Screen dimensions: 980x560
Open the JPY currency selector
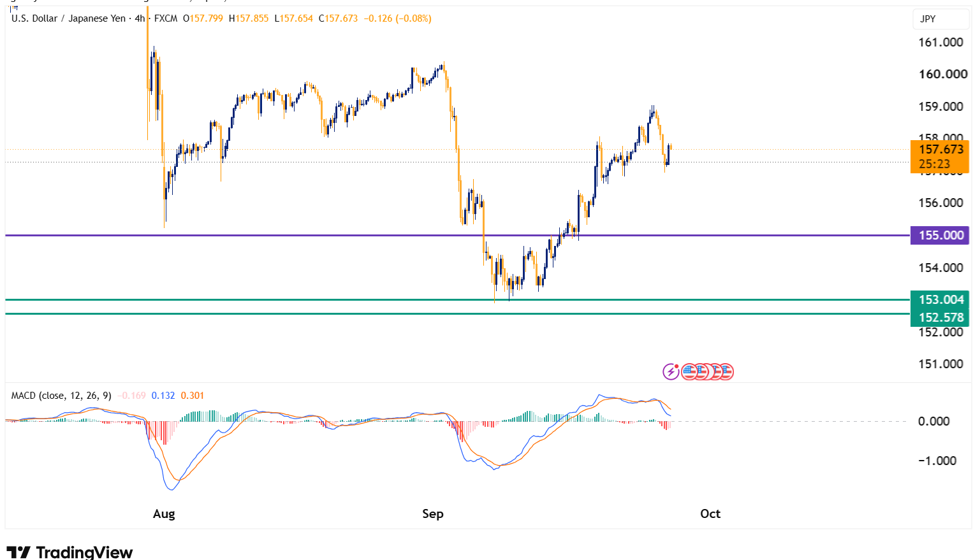pyautogui.click(x=940, y=19)
